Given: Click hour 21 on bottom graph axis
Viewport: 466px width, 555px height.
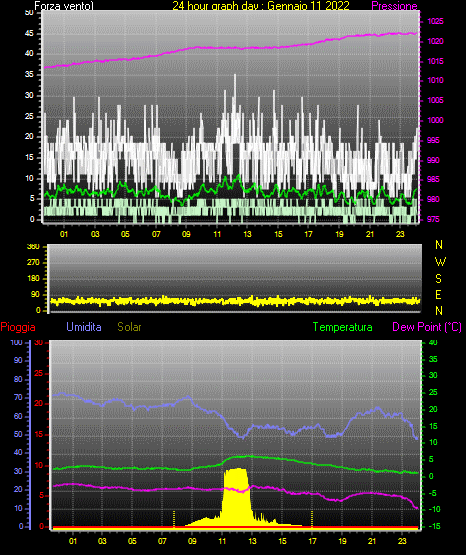Looking at the screenshot, I should (372, 541).
